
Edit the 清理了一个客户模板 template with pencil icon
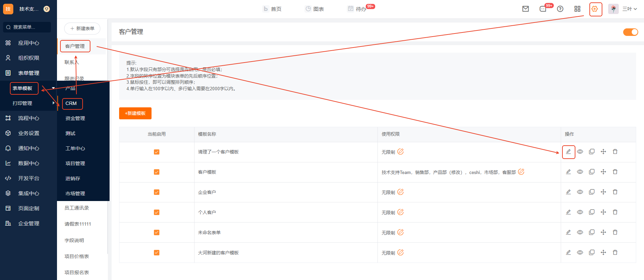click(x=568, y=152)
